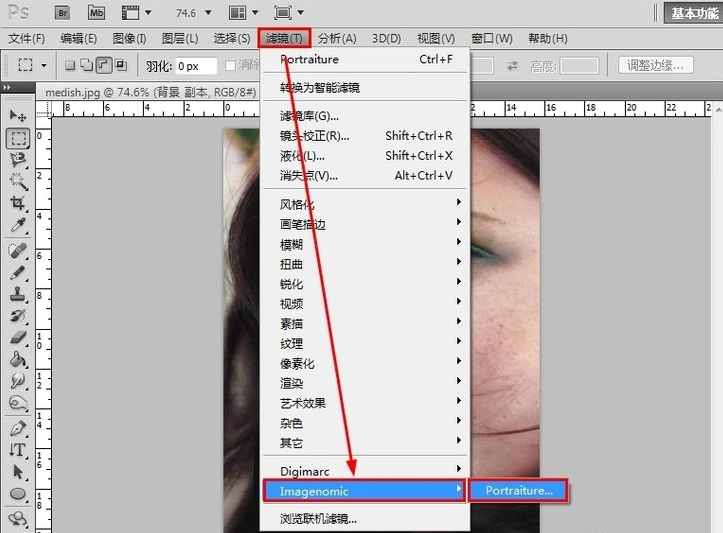Click the 高度 height input field

click(579, 66)
